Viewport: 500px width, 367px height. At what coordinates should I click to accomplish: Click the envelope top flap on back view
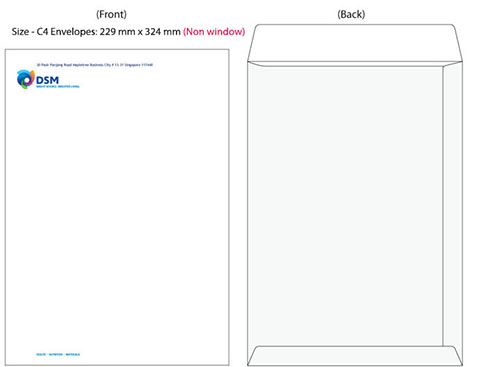click(355, 43)
